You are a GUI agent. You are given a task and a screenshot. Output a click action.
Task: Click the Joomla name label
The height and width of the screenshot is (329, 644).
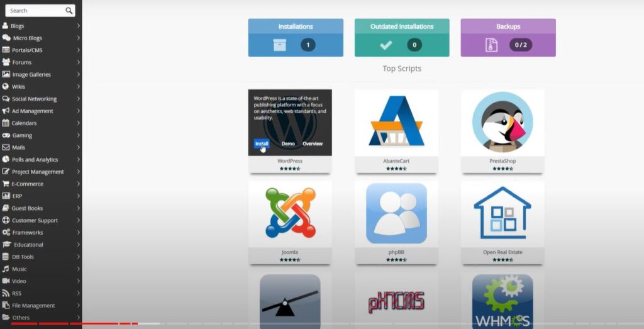click(290, 252)
